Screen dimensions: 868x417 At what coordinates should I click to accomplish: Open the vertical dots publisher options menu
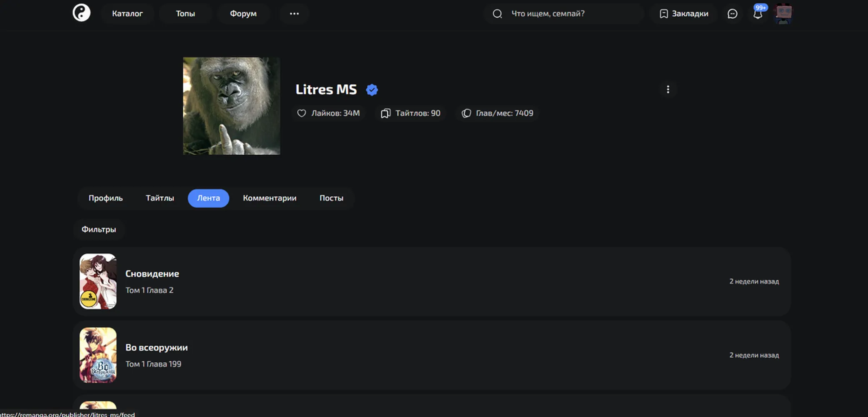668,90
